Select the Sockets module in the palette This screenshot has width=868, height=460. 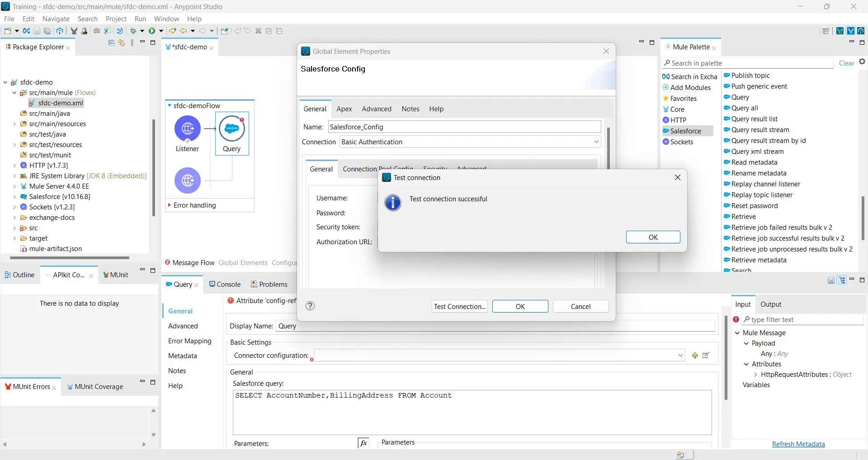pos(678,142)
